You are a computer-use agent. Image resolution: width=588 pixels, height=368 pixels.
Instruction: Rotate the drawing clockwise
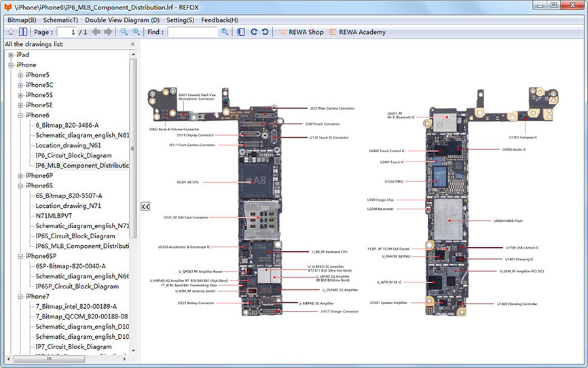tap(254, 32)
